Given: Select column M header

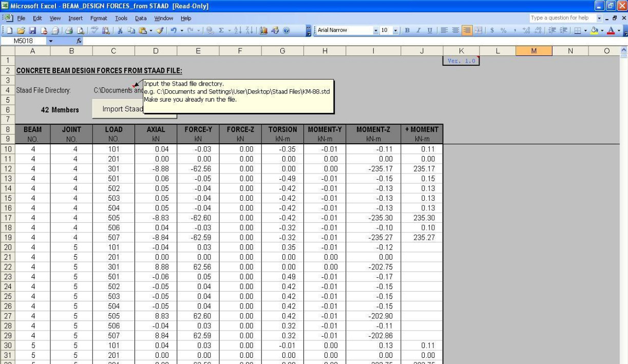Looking at the screenshot, I should point(534,51).
